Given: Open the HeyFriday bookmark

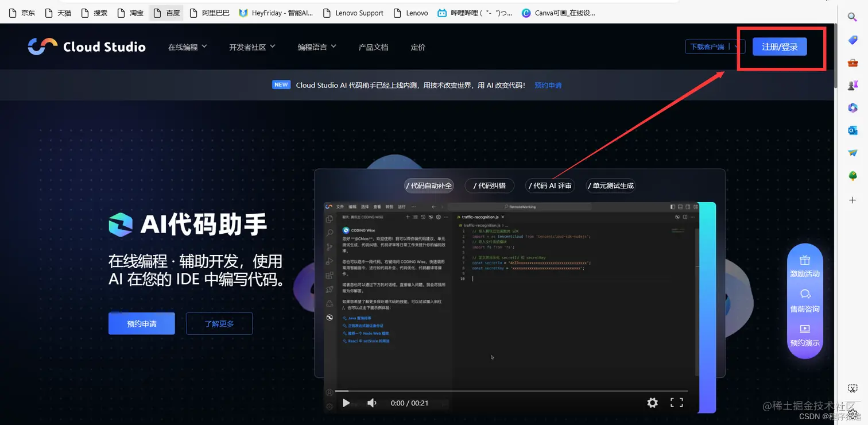Looking at the screenshot, I should [x=276, y=13].
